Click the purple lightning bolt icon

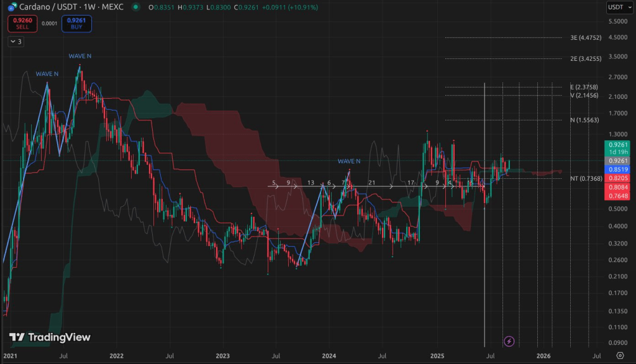pyautogui.click(x=509, y=341)
